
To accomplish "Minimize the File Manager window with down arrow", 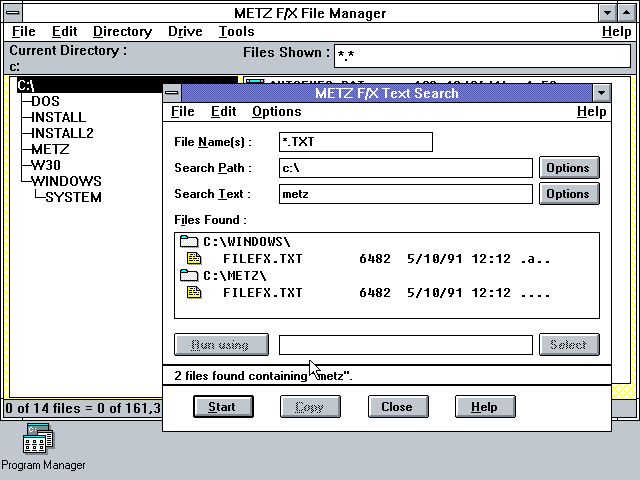I will point(607,13).
